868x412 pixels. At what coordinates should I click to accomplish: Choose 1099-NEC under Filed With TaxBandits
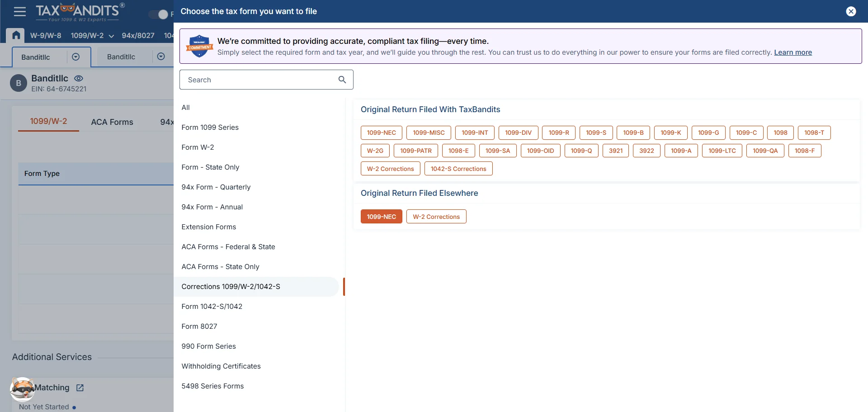pos(381,133)
